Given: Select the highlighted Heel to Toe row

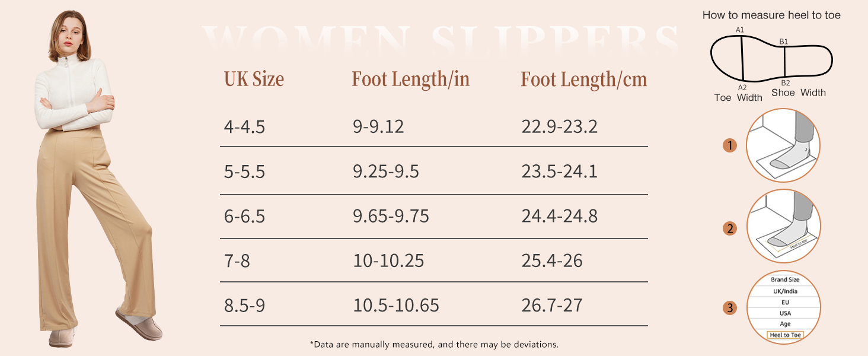Looking at the screenshot, I should (x=785, y=335).
